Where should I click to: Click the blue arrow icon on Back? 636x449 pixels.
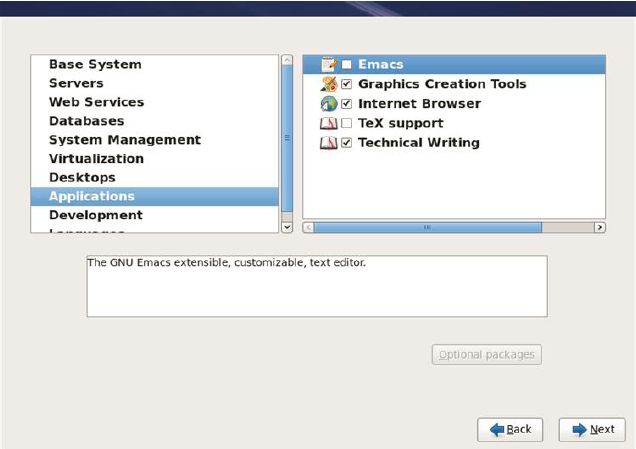(497, 430)
